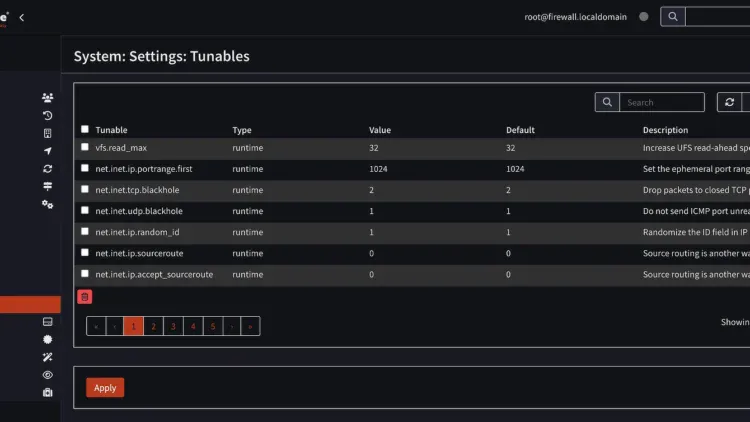Go to pagination page 3
750x422 pixels.
(x=173, y=326)
